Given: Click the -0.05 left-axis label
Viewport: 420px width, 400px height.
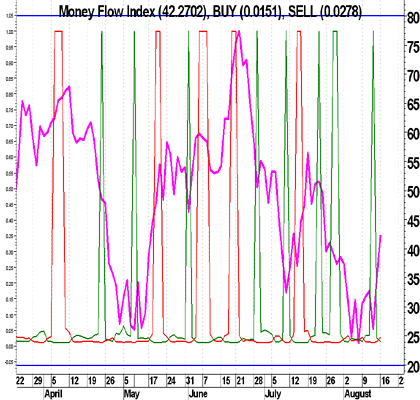Looking at the screenshot, I should click(9, 362).
